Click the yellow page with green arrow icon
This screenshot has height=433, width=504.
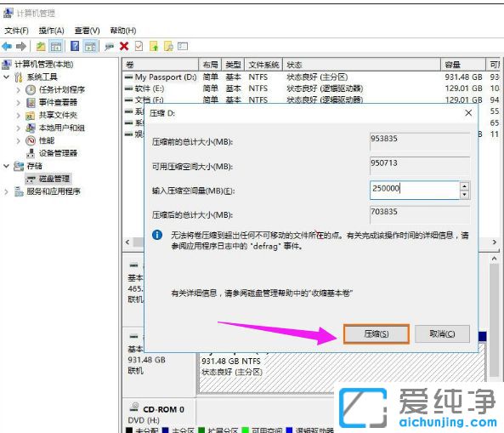pos(154,47)
